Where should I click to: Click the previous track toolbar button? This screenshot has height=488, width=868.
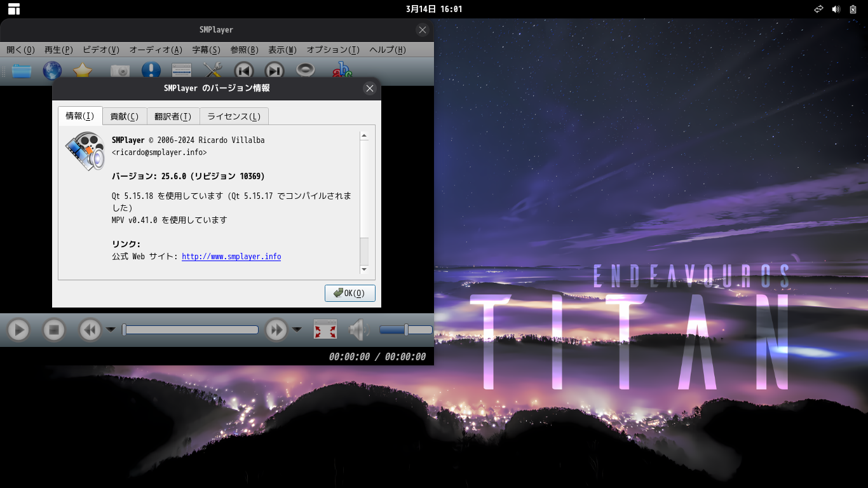[x=244, y=71]
